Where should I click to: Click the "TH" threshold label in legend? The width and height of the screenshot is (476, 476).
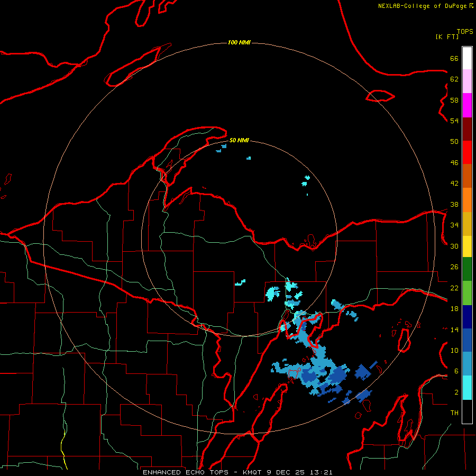coord(454,413)
